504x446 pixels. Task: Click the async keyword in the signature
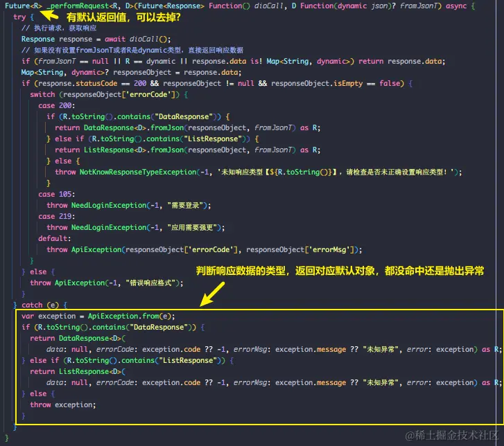(x=456, y=6)
